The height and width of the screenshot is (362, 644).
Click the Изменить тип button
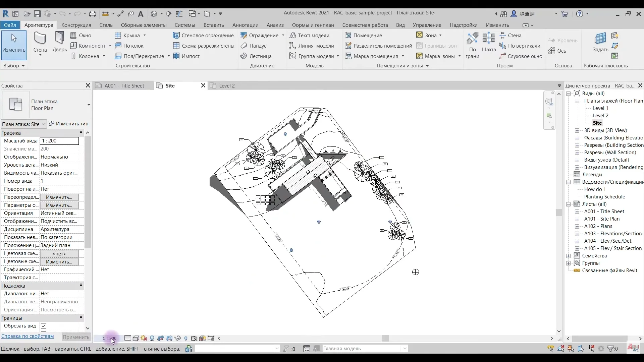pos(69,124)
